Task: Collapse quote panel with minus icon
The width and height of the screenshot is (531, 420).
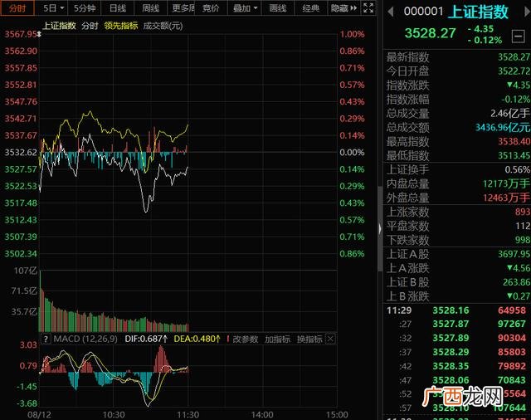Action: click(518, 36)
